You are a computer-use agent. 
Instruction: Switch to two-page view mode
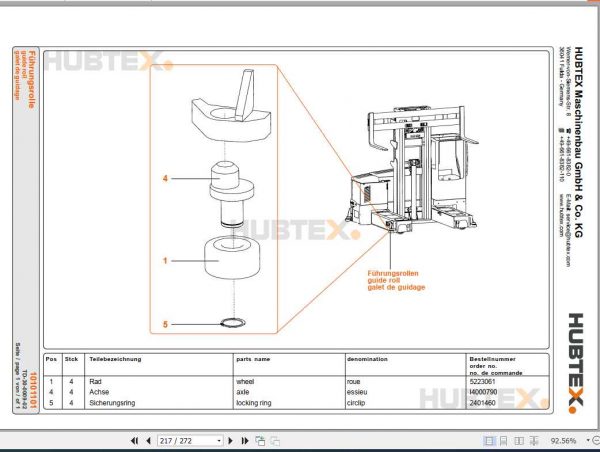(x=519, y=441)
